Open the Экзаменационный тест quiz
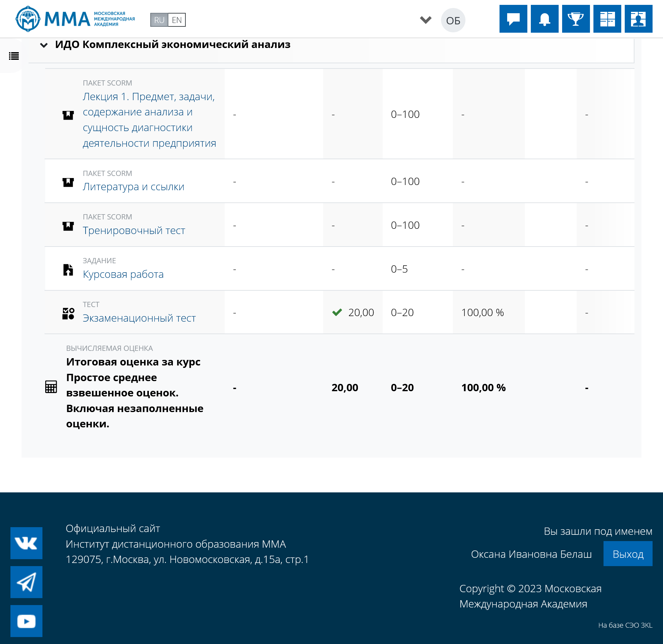 tap(139, 318)
